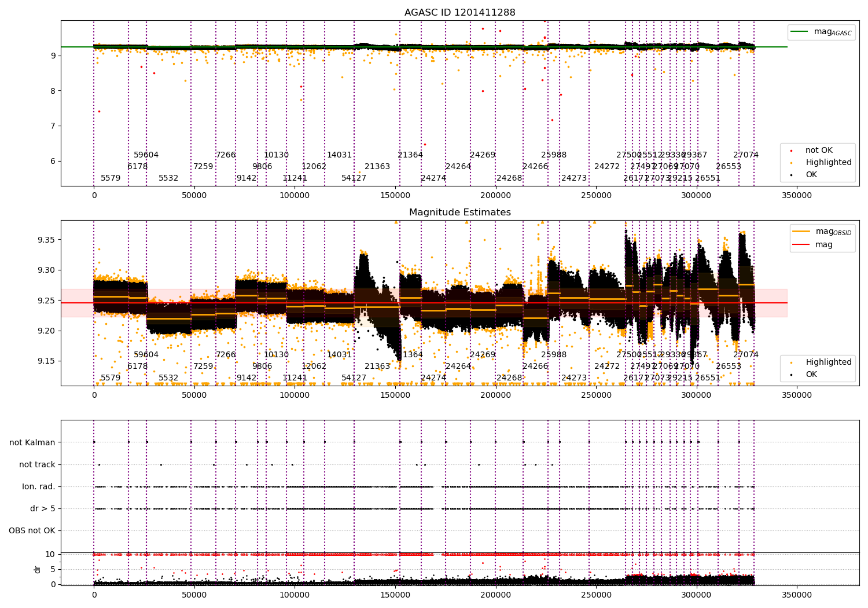Click the 'Magnitude Estimates' subplot title
Viewport: 868px width, 608px height.
[x=460, y=213]
